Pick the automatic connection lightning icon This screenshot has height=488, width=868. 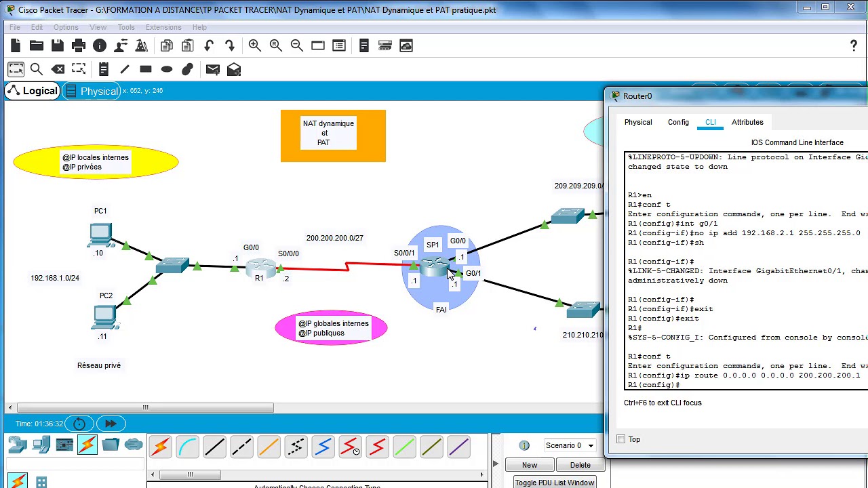click(x=161, y=447)
